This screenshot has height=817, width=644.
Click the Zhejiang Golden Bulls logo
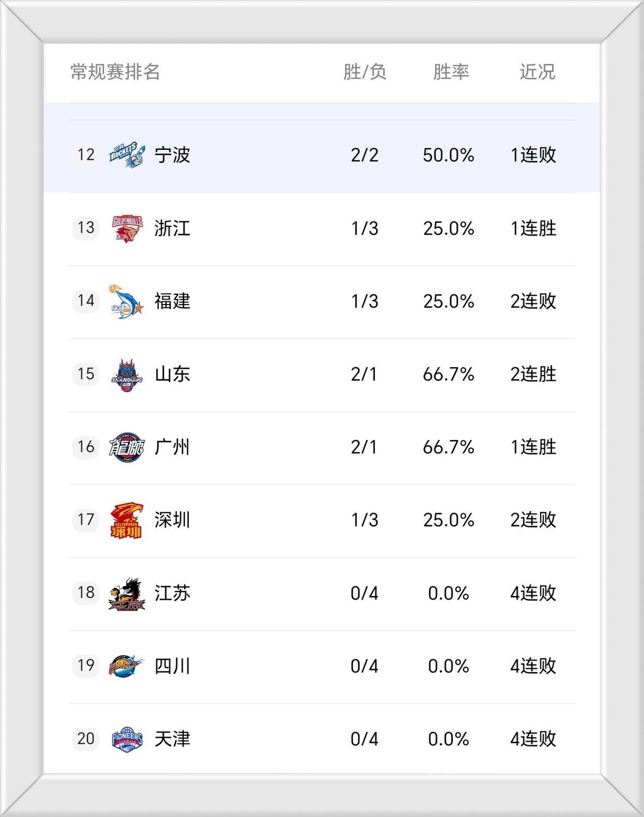(x=127, y=228)
